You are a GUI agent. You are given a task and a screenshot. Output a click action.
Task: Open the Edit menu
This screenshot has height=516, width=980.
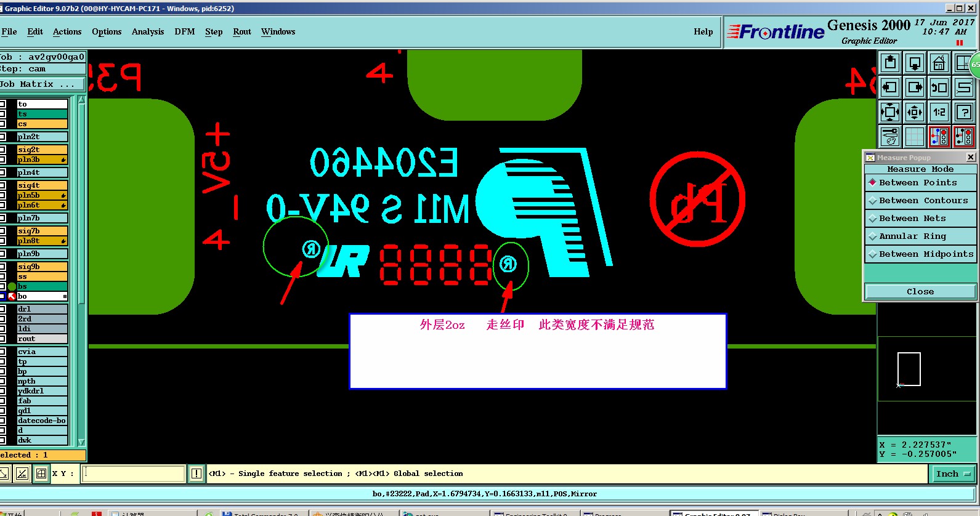click(35, 32)
